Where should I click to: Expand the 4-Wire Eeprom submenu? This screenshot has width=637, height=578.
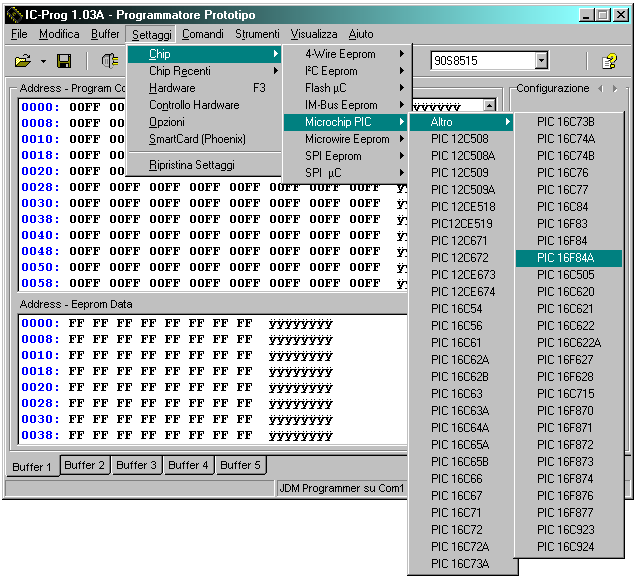348,54
